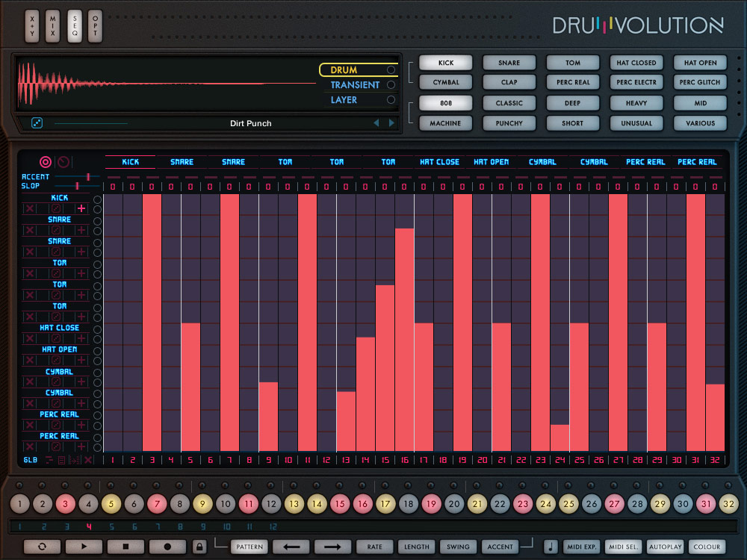Switch to the LAYER tab
The image size is (747, 560).
pyautogui.click(x=359, y=99)
